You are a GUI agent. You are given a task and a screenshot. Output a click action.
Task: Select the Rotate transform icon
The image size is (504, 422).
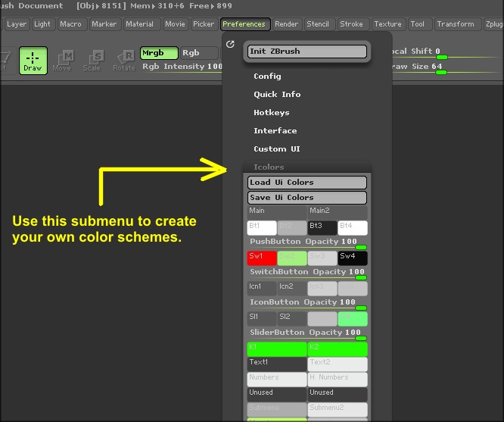(124, 61)
